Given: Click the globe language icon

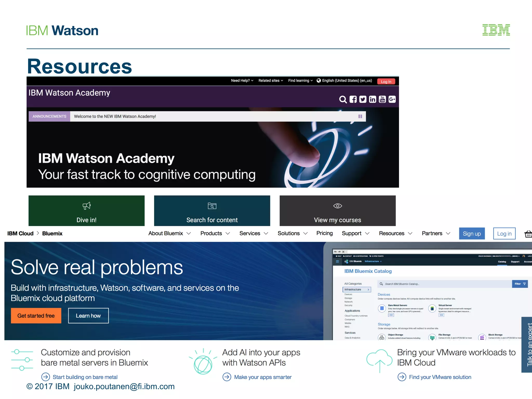Looking at the screenshot, I should click(x=319, y=81).
